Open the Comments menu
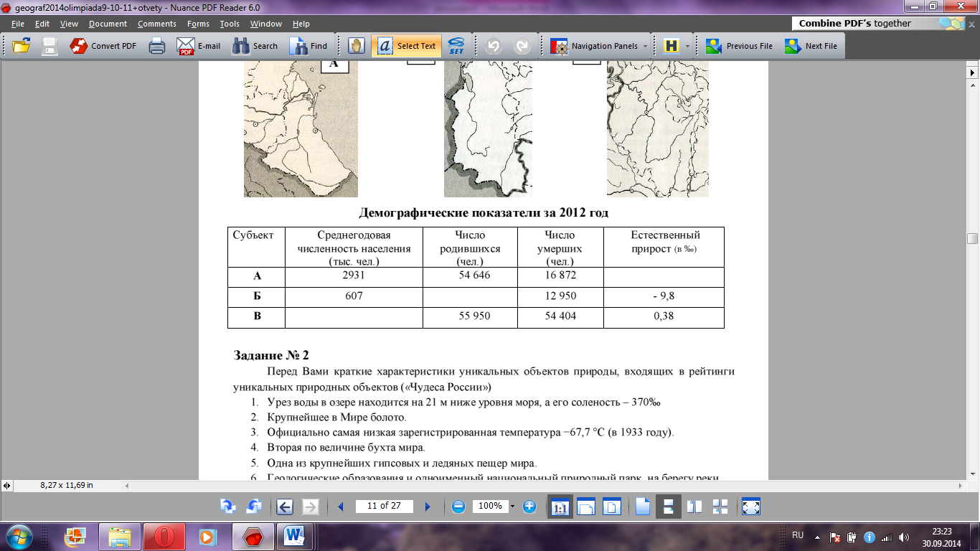The height and width of the screenshot is (551, 980). pos(157,24)
